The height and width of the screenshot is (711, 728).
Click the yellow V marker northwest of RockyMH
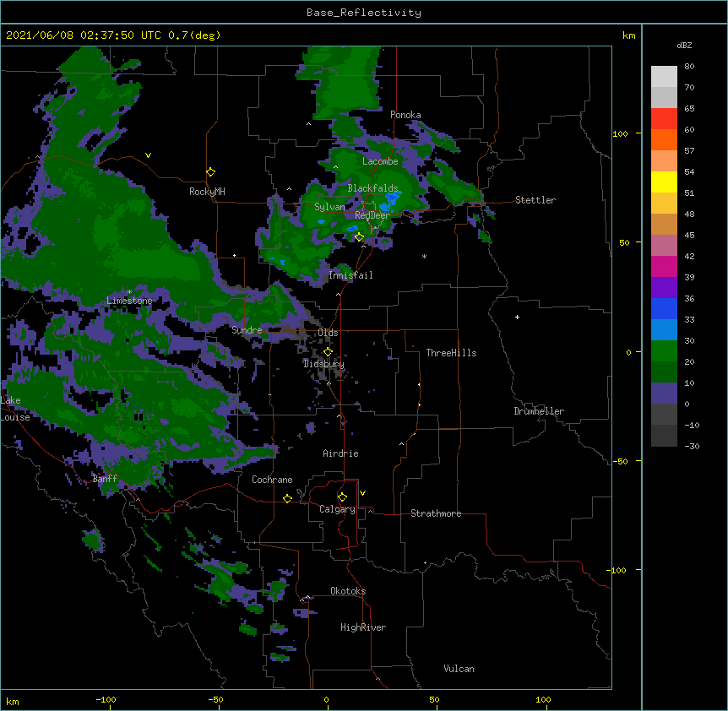coord(148,155)
